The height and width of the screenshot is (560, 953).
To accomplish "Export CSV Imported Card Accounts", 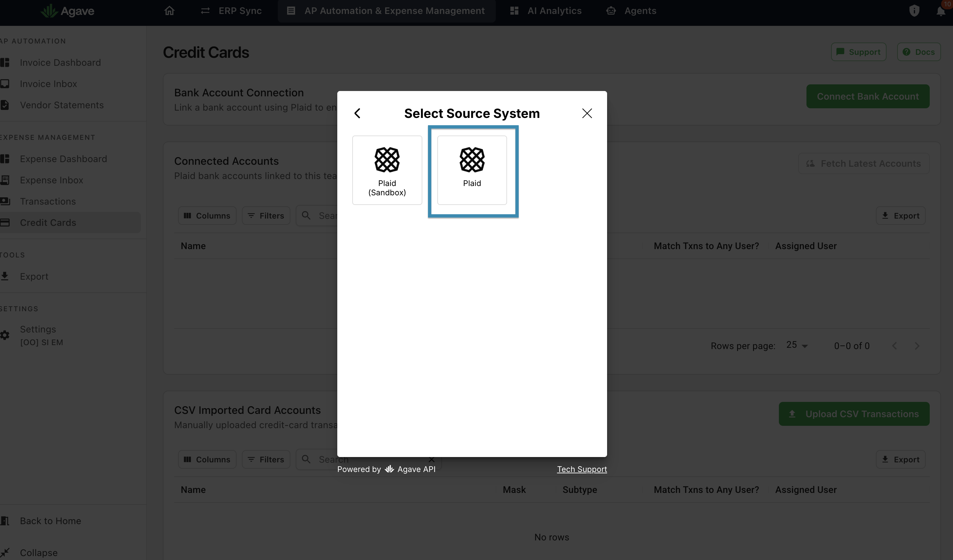I will pyautogui.click(x=900, y=459).
